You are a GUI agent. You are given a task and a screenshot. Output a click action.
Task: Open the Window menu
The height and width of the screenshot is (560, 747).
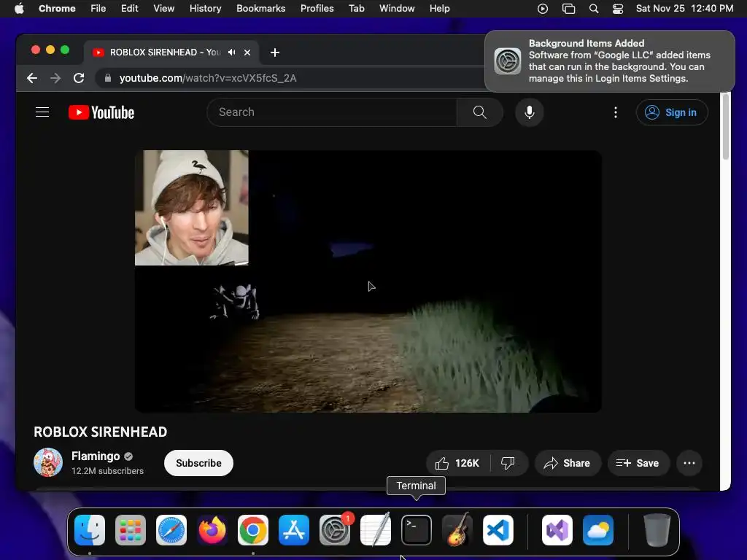397,9
